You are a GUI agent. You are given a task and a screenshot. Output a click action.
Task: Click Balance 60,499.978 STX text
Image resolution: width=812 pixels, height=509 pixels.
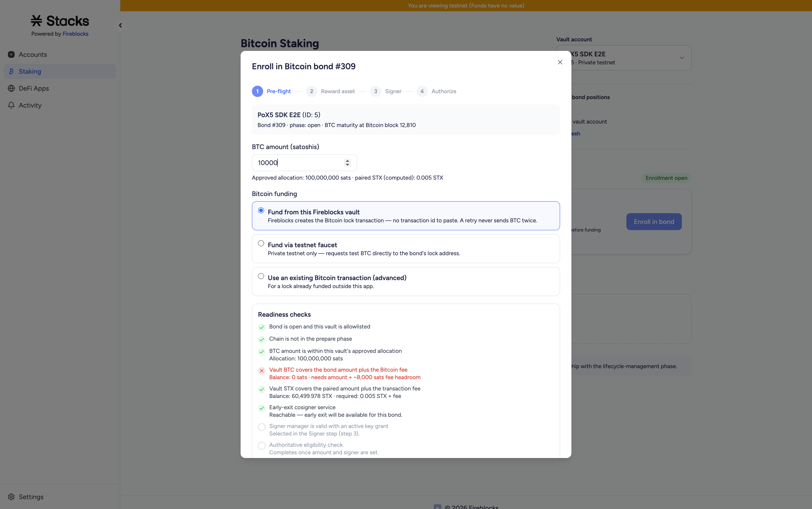tap(301, 396)
